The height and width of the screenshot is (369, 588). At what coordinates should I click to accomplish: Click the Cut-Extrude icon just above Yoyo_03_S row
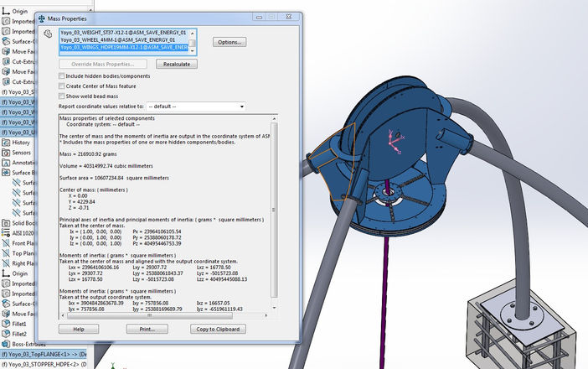point(6,82)
